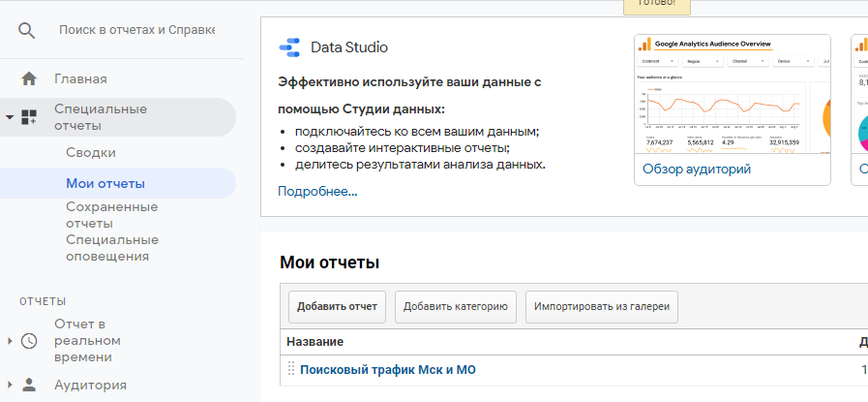Click the Data Studio logo icon

(x=289, y=47)
